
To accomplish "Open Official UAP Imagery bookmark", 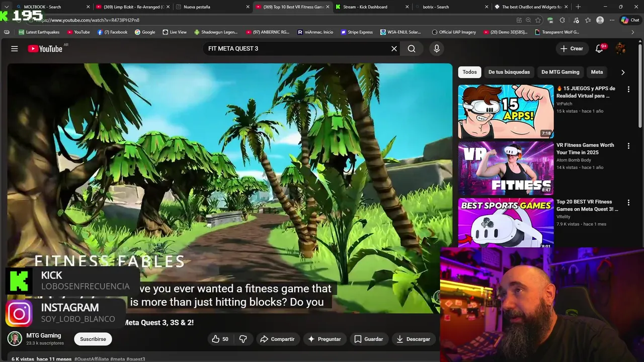I will (454, 32).
